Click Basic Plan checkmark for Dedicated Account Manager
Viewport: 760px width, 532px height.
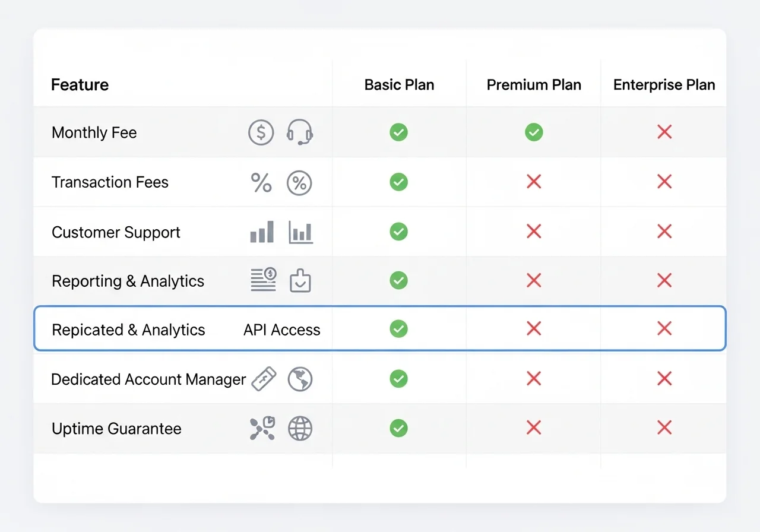[x=398, y=378]
